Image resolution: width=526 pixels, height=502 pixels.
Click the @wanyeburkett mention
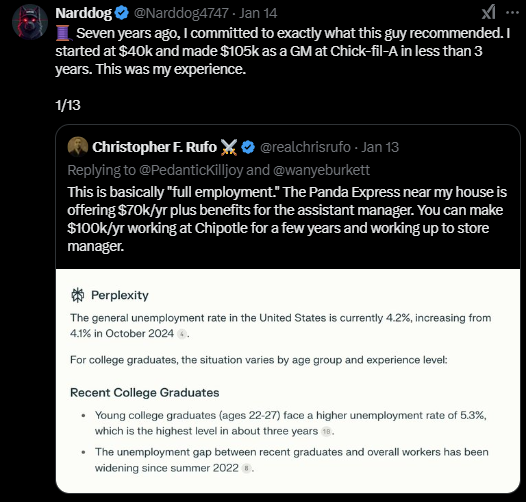click(x=321, y=170)
